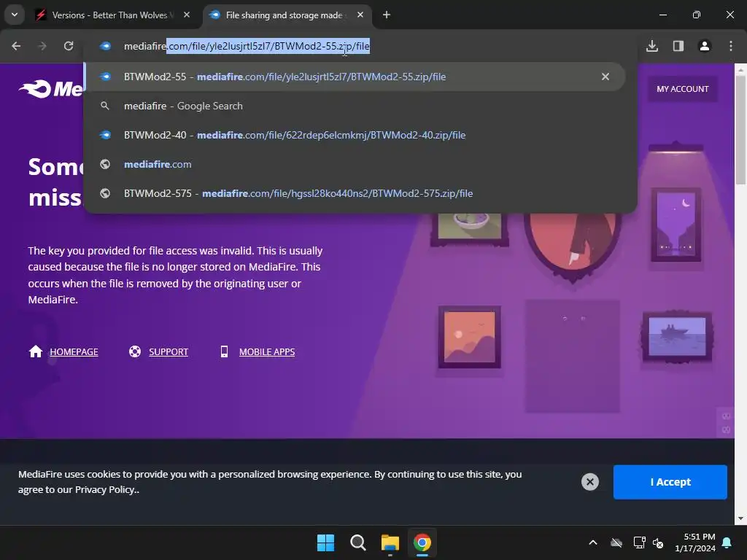Viewport: 747px width, 560px height.
Task: Select the BTWMod2-55 suggestion
Action: coord(355,77)
